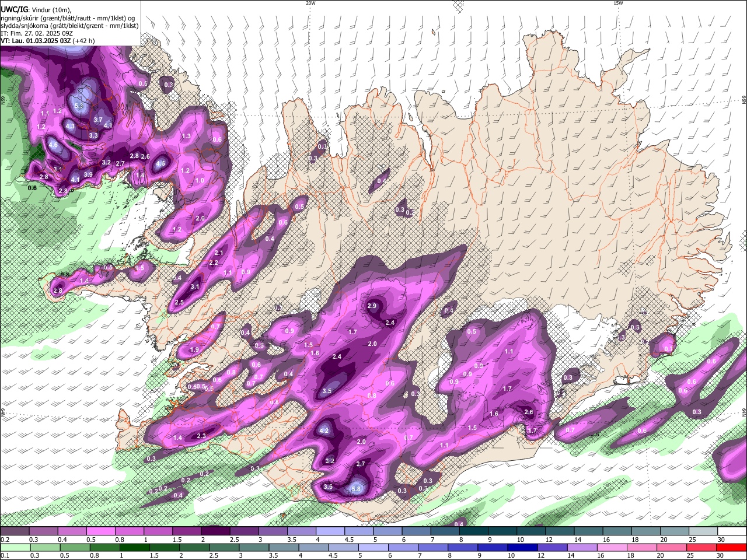Pick the pale green 0.1 swatch in bottom scale

[x=15, y=548]
